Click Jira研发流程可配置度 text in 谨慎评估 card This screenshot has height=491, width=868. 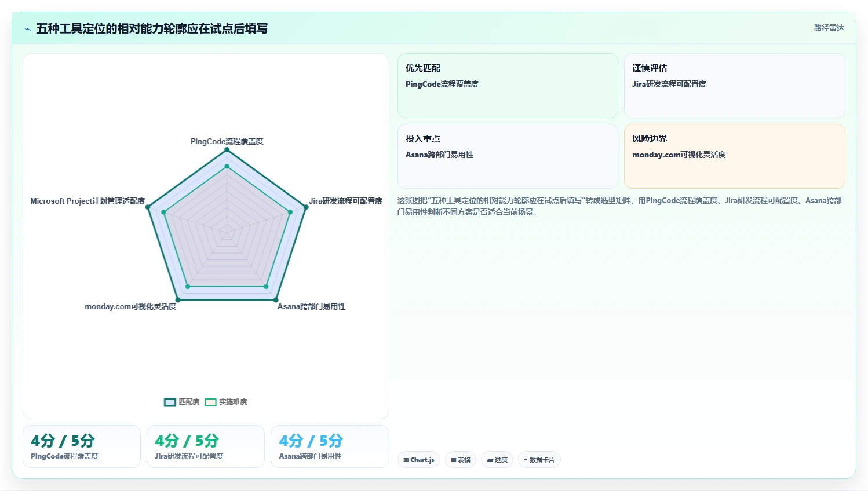pyautogui.click(x=669, y=84)
